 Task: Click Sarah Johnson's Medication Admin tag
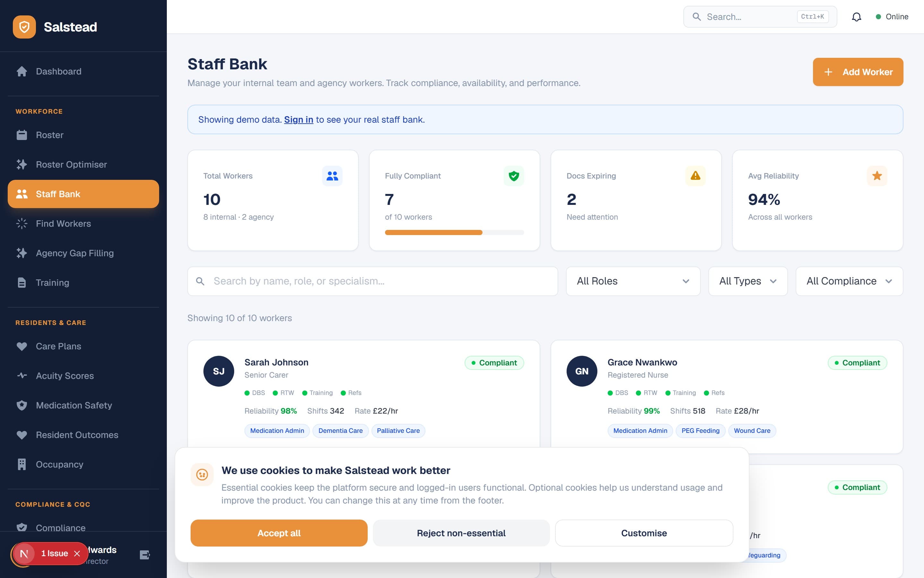277,431
